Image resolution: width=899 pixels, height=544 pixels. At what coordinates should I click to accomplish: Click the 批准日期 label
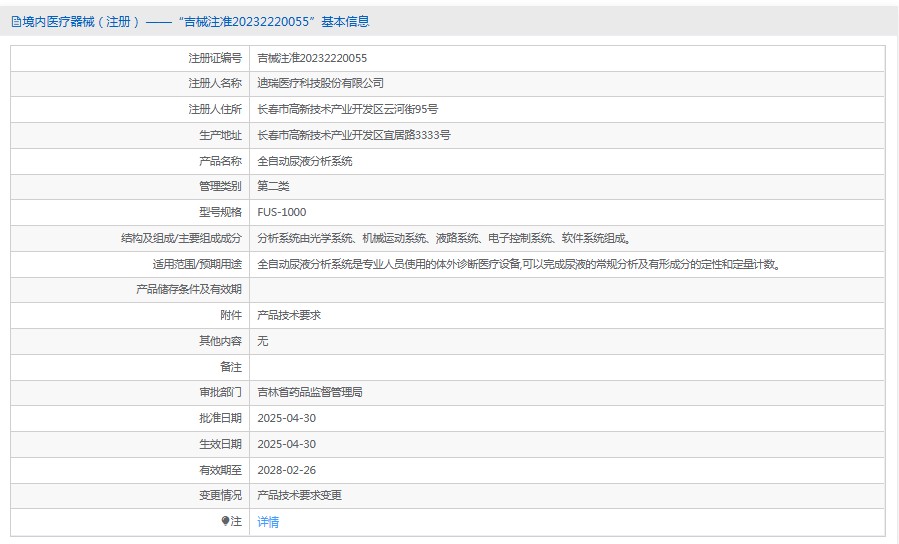tap(220, 418)
